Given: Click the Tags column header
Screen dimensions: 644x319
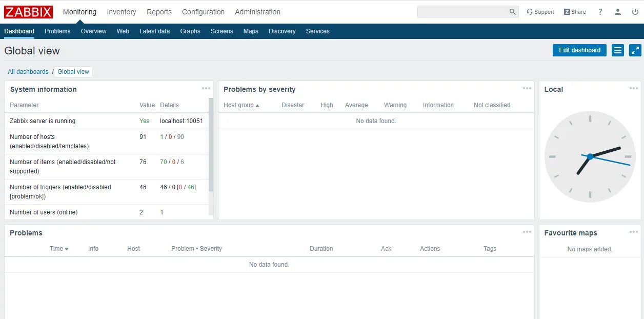Looking at the screenshot, I should [490, 249].
